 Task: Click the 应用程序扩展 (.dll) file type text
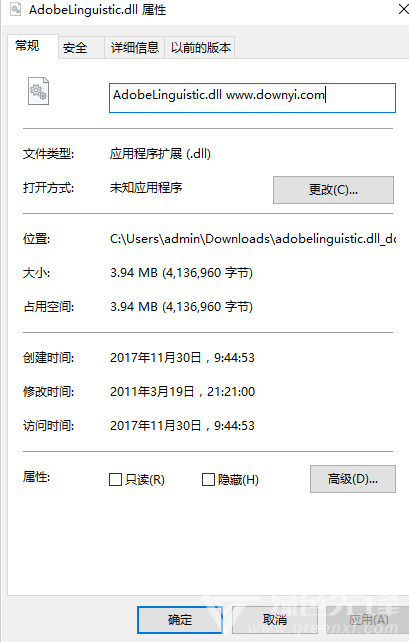tap(160, 154)
